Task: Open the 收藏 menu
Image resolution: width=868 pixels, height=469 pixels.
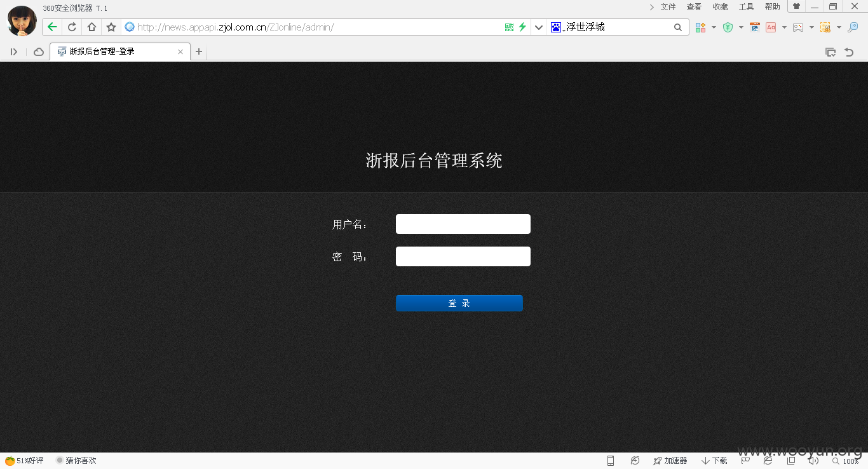Action: (x=720, y=7)
